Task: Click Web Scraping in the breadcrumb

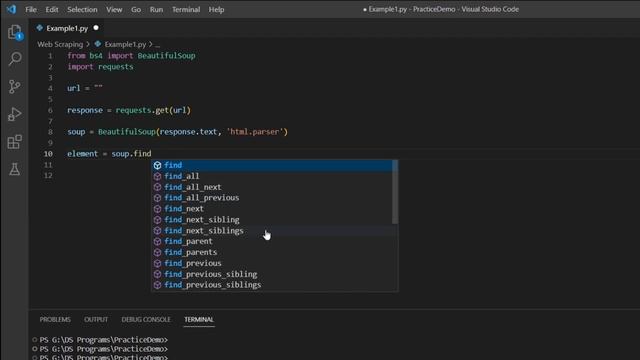Action: click(60, 44)
